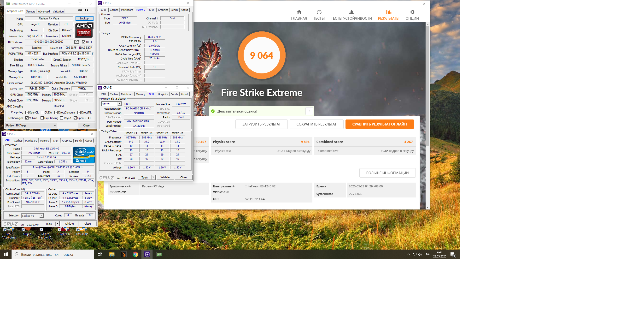This screenshot has height=322, width=644.
Task: Click the Tools button in the CPU-Z CPU window
Action: [x=49, y=223]
